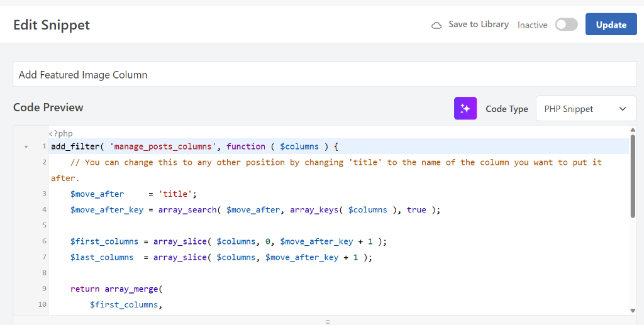Open the Code Type dropdown
Viewport: 644px width, 325px height.
(586, 109)
